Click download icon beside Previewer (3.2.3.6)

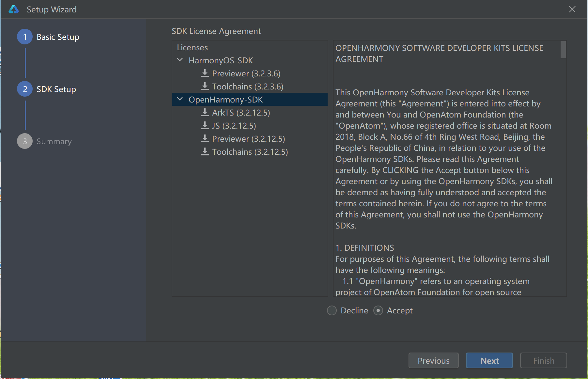click(205, 73)
